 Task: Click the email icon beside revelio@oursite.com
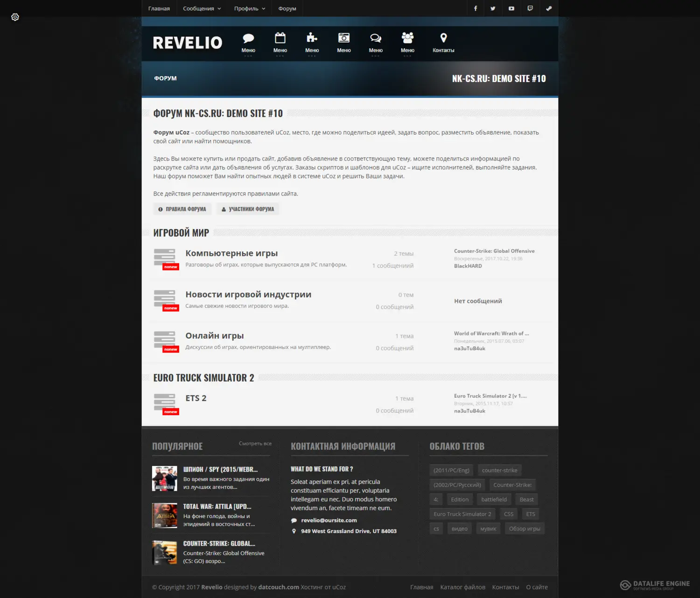point(294,521)
